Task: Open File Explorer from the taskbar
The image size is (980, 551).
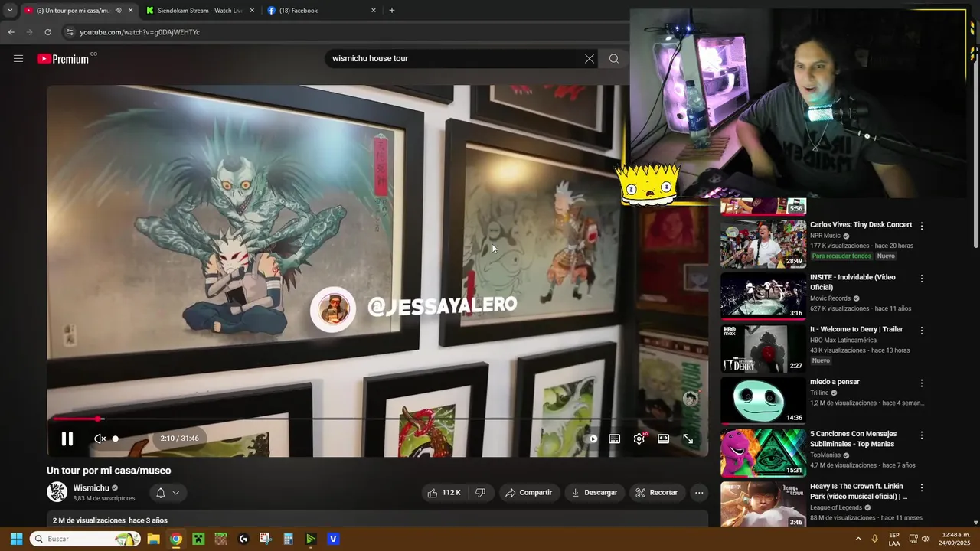Action: tap(153, 539)
